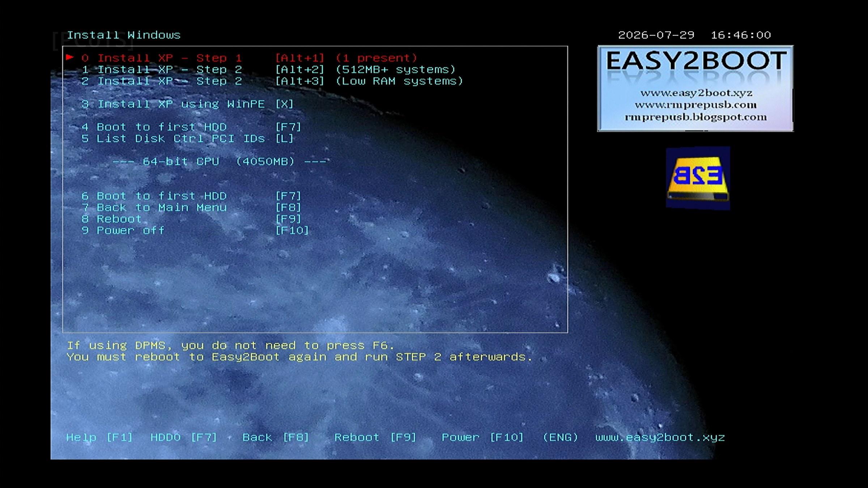Open the www.easy2boot.xyz footer link
This screenshot has height=488, width=868.
660,437
